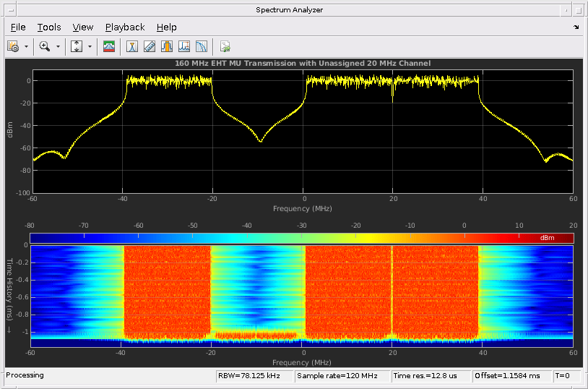The image size is (588, 389).
Task: Expand the settings dropdown arrow
Action: [27, 46]
